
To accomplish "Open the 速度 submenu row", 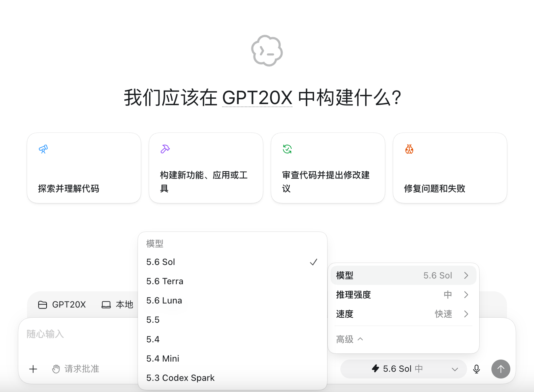I will [x=404, y=314].
